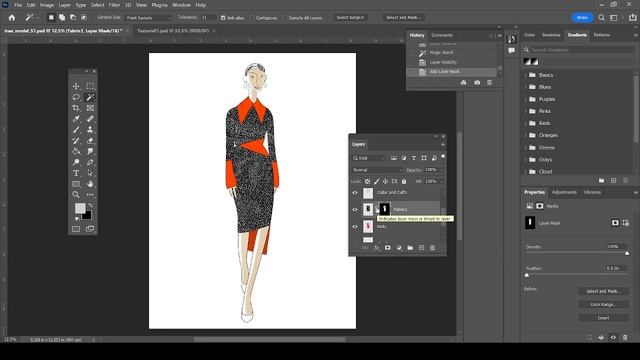The height and width of the screenshot is (360, 640).
Task: Toggle the Anti-alias checkbox
Action: tap(223, 18)
